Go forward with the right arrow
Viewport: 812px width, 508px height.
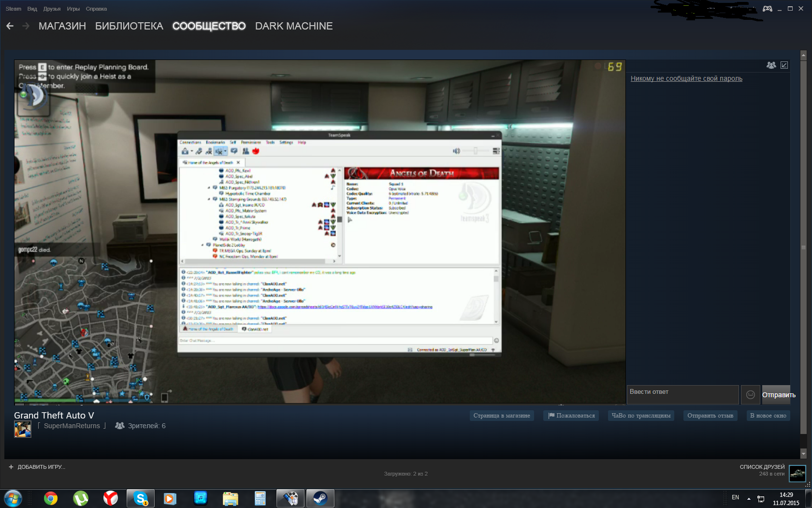tap(26, 26)
